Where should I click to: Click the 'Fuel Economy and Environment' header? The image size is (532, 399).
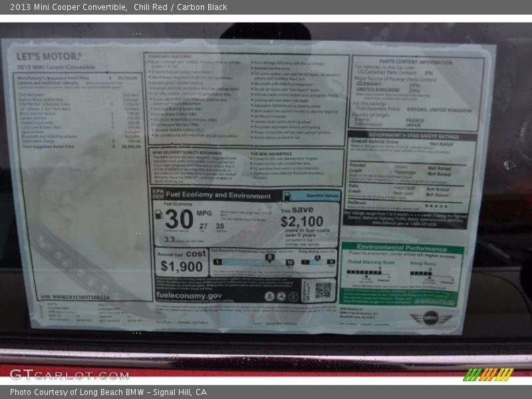click(x=218, y=195)
